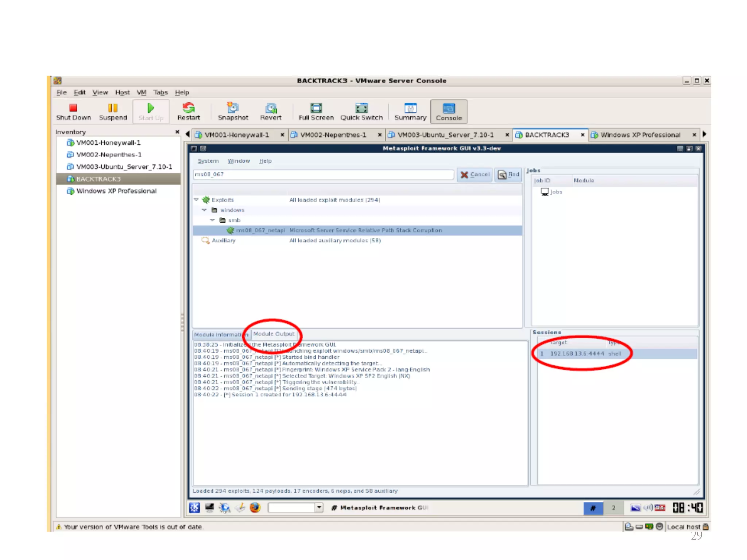Click the Find button

click(x=509, y=175)
